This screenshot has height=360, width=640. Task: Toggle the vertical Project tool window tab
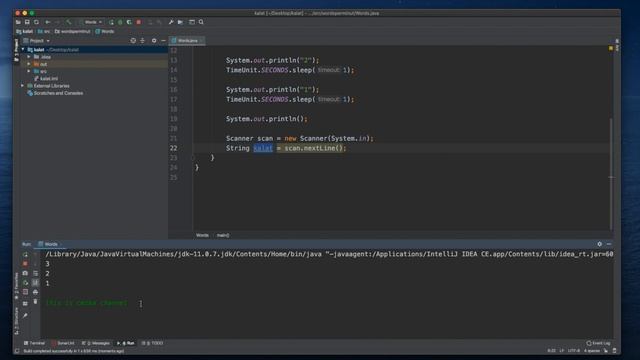point(16,50)
